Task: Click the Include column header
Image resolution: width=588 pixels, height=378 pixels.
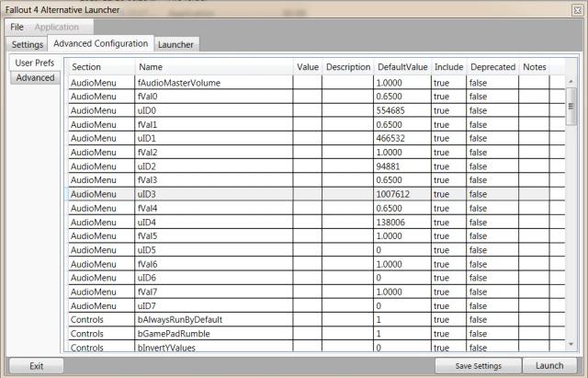Action: point(449,67)
